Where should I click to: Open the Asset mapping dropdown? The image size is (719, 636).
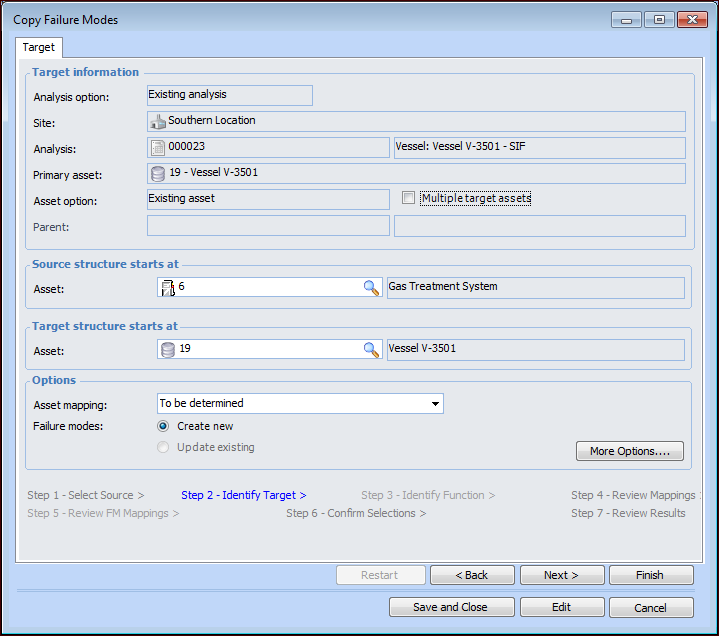point(435,404)
